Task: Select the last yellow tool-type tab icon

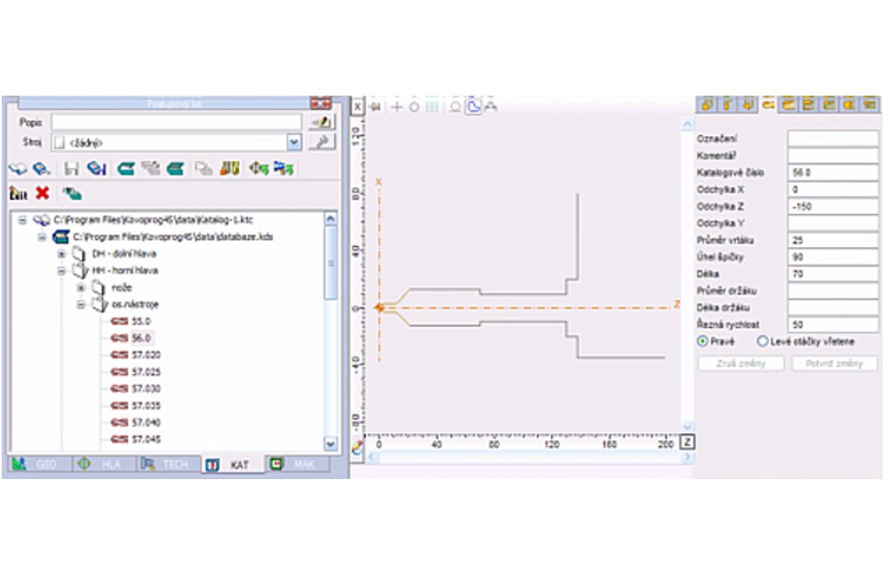Action: point(870,104)
